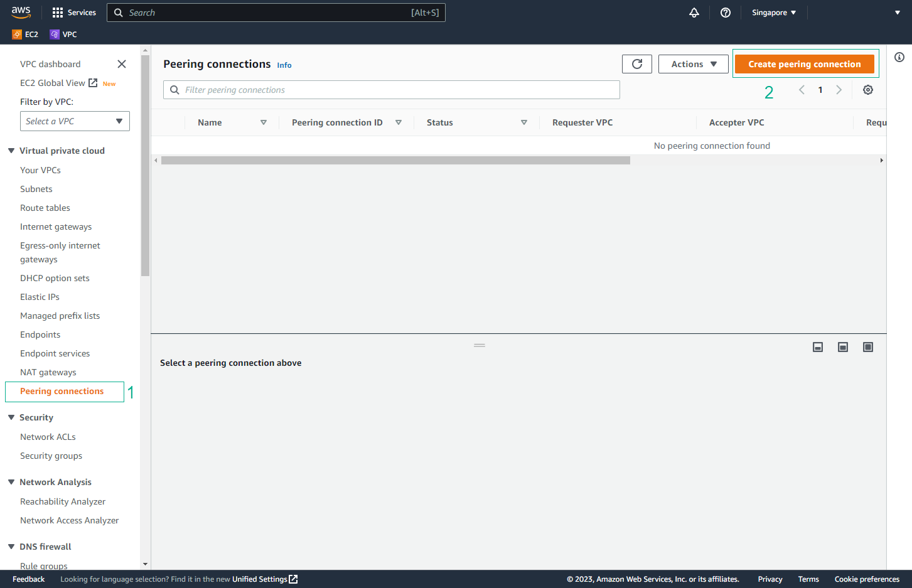Close the VPC navigation sidebar
The image size is (912, 588).
click(122, 64)
